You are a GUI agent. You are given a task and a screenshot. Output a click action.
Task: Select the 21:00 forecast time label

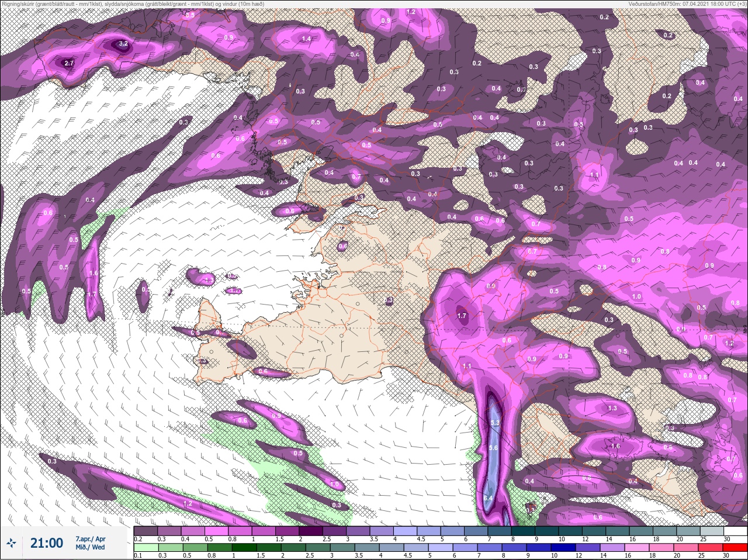[x=47, y=543]
